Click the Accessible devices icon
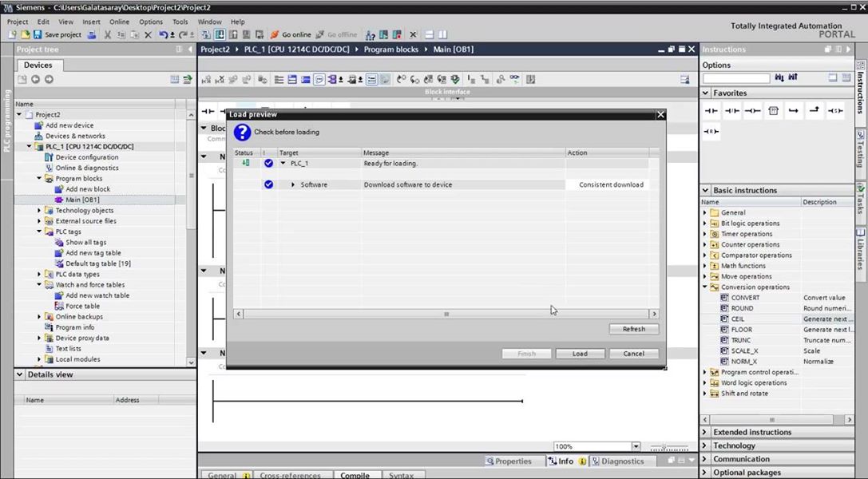The height and width of the screenshot is (479, 868). tap(371, 35)
